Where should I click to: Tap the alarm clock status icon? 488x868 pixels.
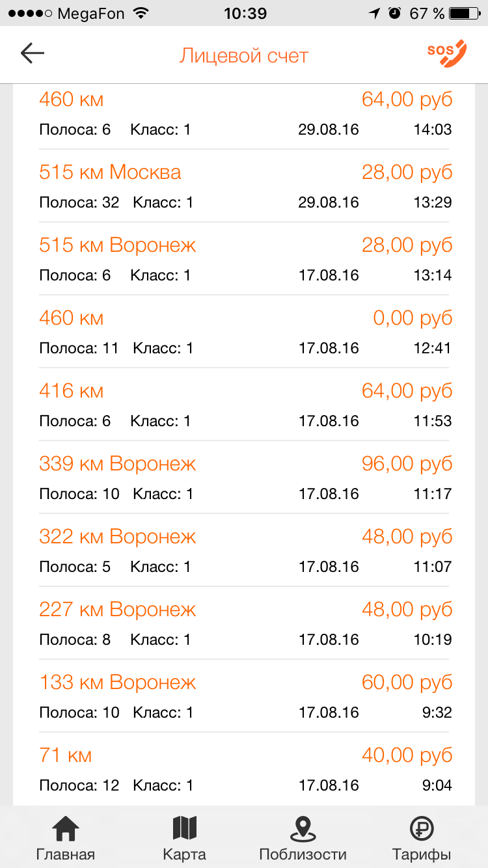click(394, 13)
